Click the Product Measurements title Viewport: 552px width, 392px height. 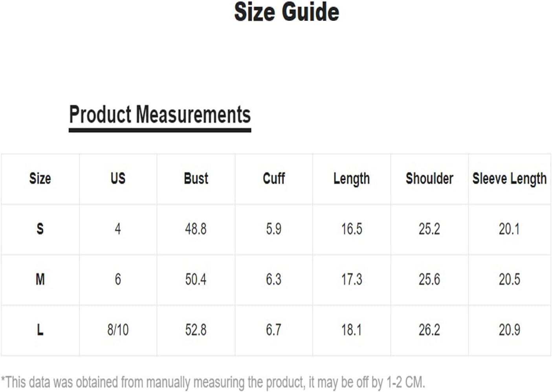[160, 115]
